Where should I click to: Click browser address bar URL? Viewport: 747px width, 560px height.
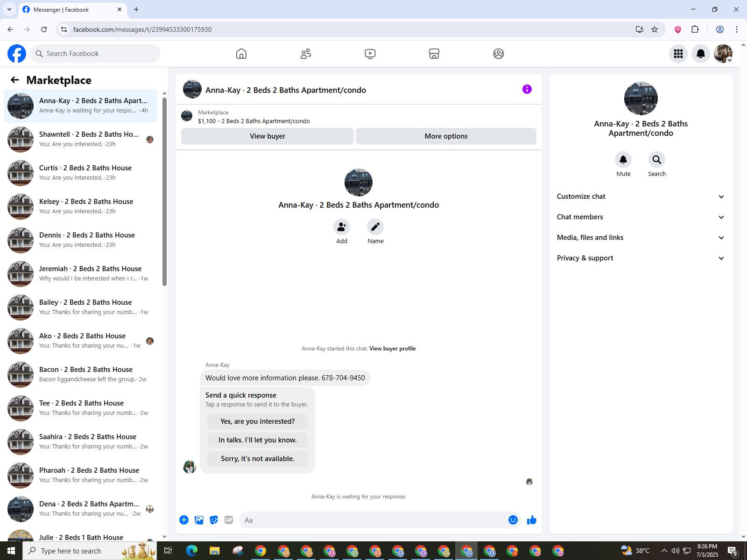pos(142,29)
